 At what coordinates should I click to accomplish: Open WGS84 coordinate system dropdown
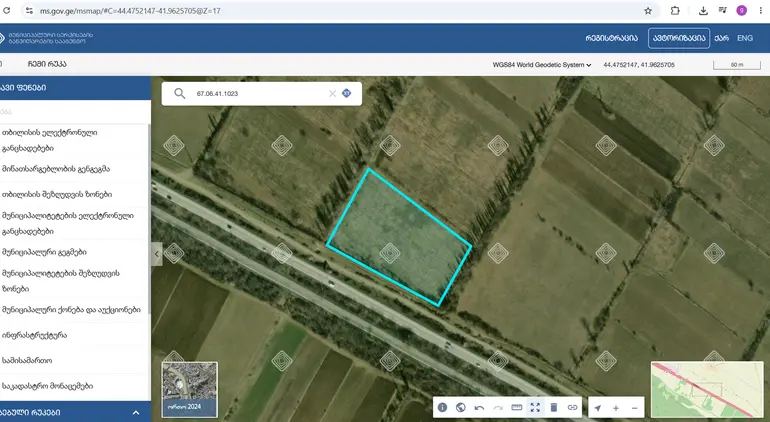click(542, 65)
